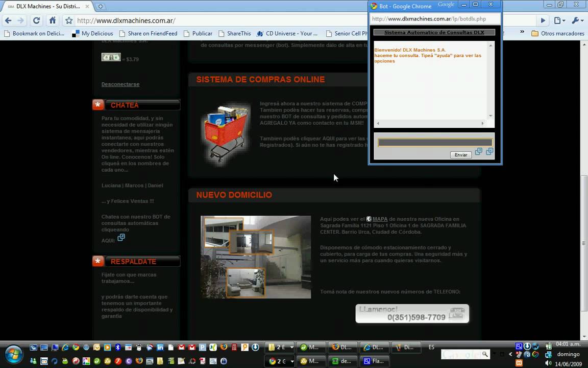588x368 pixels.
Task: Click the volume speaker tray icon
Action: 548,363
